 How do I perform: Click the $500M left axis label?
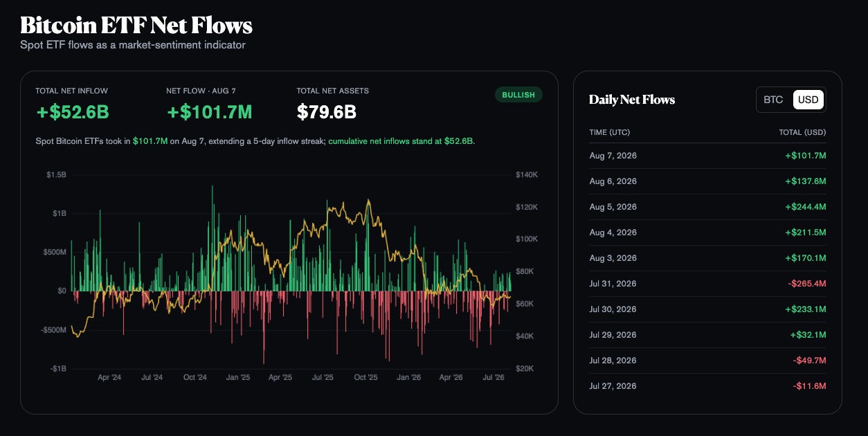click(55, 253)
